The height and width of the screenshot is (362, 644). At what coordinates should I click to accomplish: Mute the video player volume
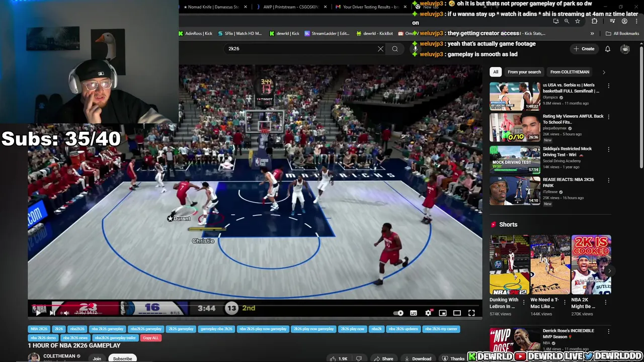[x=66, y=313]
